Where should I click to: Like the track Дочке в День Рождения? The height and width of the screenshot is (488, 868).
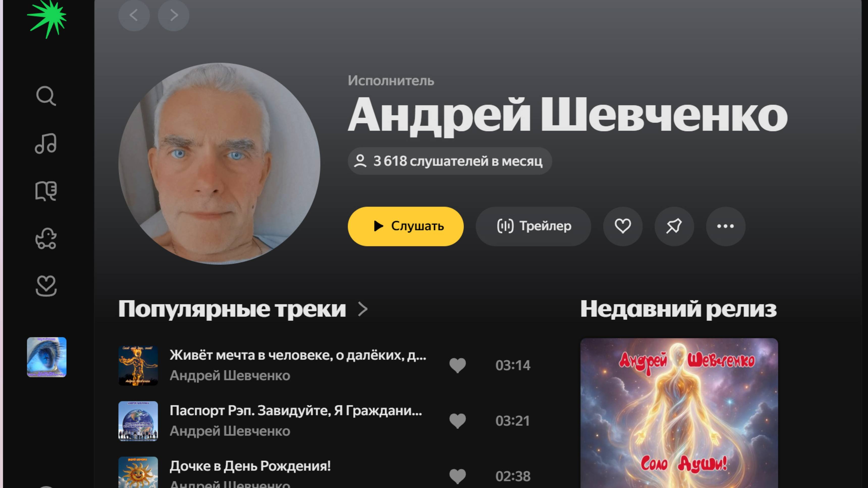[x=458, y=476]
